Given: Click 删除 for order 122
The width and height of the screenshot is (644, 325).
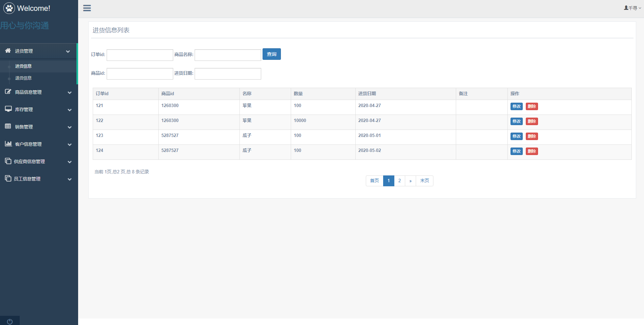Looking at the screenshot, I should click(532, 121).
